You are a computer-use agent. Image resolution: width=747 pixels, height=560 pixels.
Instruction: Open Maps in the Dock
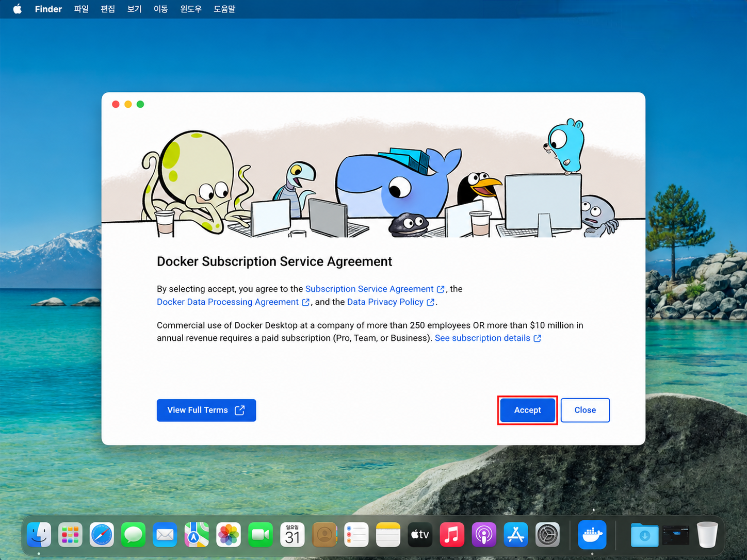tap(197, 535)
